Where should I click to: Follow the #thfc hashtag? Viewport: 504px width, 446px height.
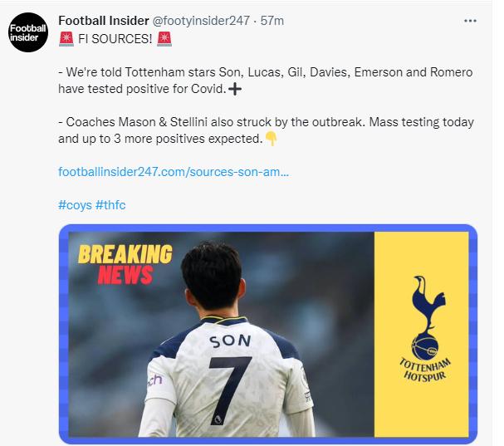tap(110, 205)
